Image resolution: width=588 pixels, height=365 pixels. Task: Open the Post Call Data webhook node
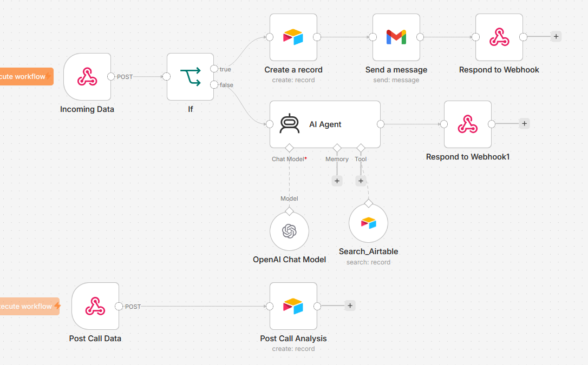[x=95, y=306]
